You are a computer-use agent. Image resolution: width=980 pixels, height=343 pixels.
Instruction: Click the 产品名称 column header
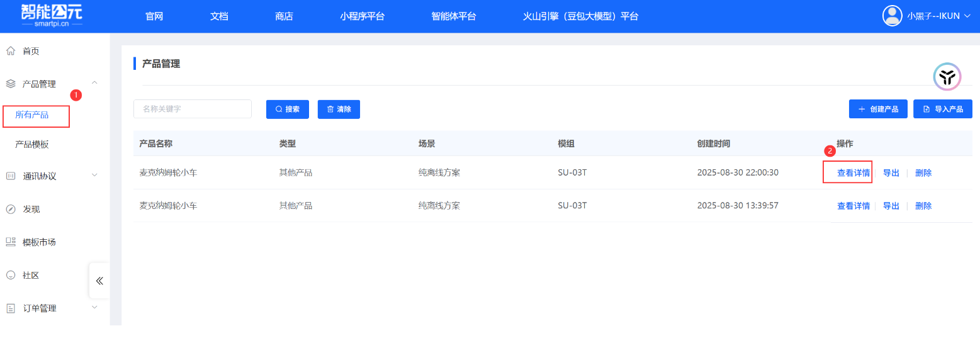point(155,143)
